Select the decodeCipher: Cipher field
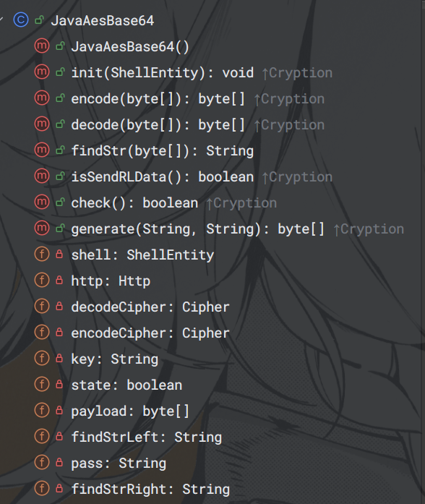Image resolution: width=425 pixels, height=504 pixels. pos(150,307)
